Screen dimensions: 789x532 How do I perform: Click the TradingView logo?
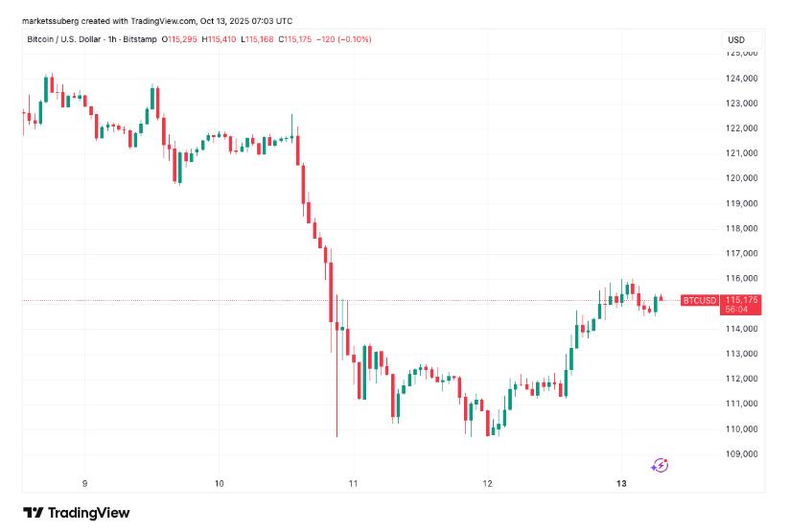click(x=76, y=513)
